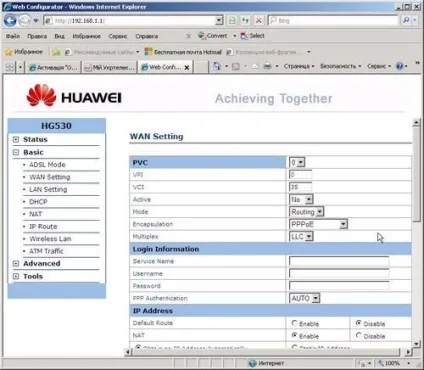This screenshot has height=370, width=424.
Task: Switch to the Мій Укртелеком browser tab
Action: click(109, 67)
